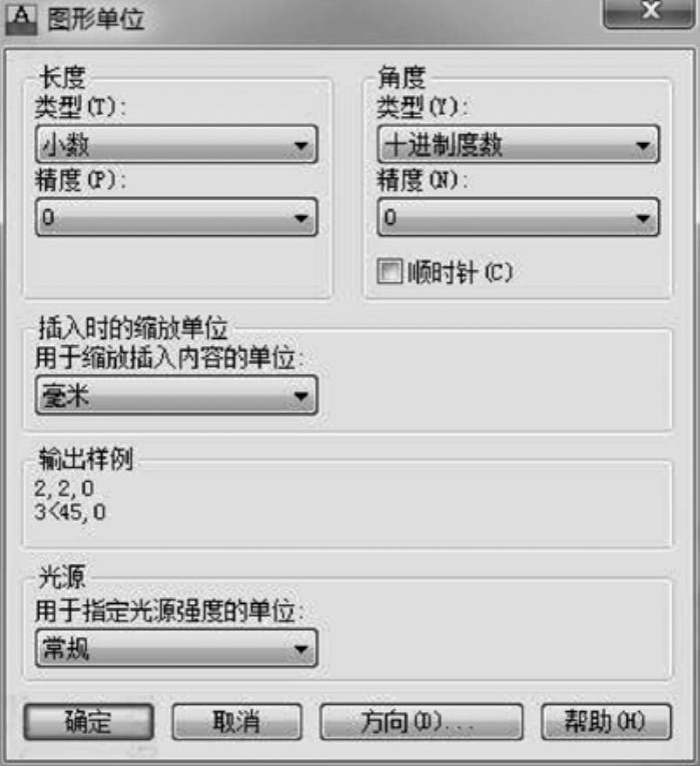Open the 毫米 insertion scale units dropdown
700x766 pixels.
[x=176, y=397]
